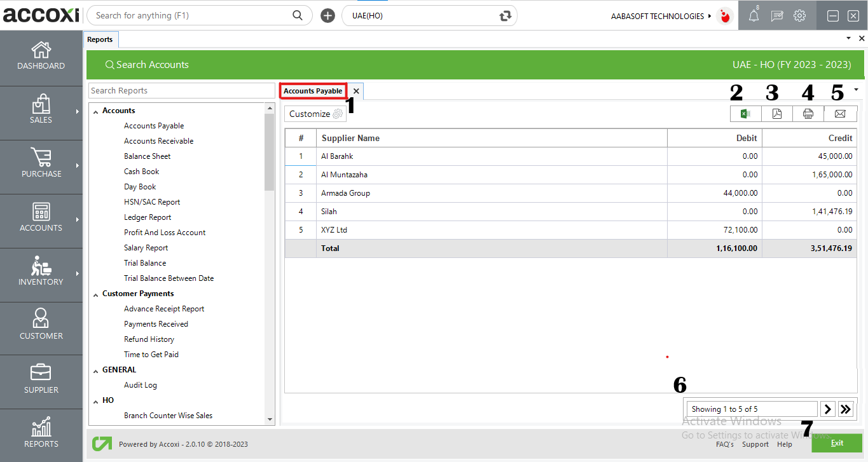Open the notifications bell
Viewport: 868px width, 462px height.
[754, 17]
